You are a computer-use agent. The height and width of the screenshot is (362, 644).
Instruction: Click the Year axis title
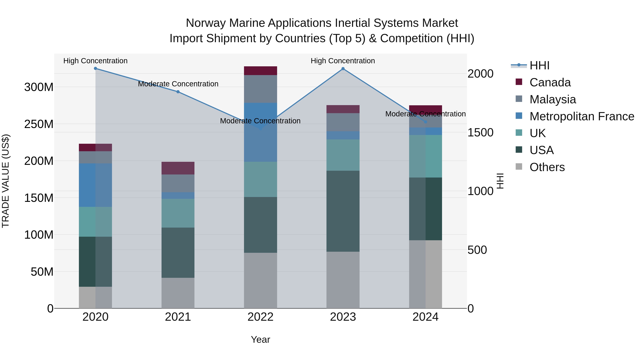260,339
